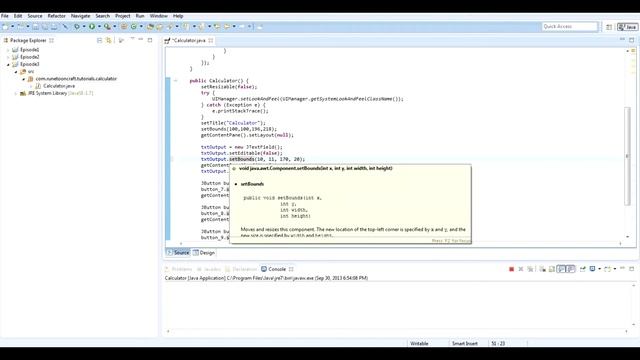Viewport: 640px width, 360px height.
Task: Select the Console view tab
Action: [273, 269]
